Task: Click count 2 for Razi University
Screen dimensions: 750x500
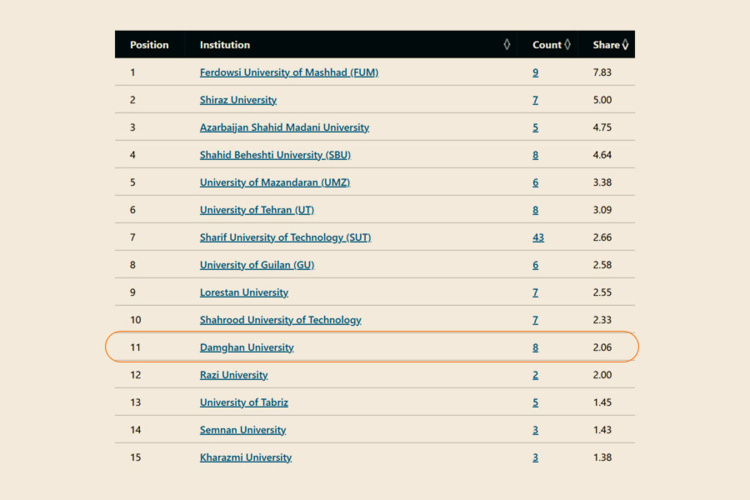Action: click(535, 375)
